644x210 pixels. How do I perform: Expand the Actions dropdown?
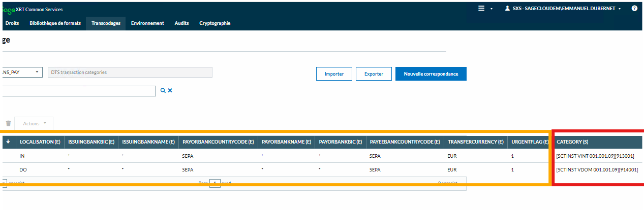pos(34,123)
